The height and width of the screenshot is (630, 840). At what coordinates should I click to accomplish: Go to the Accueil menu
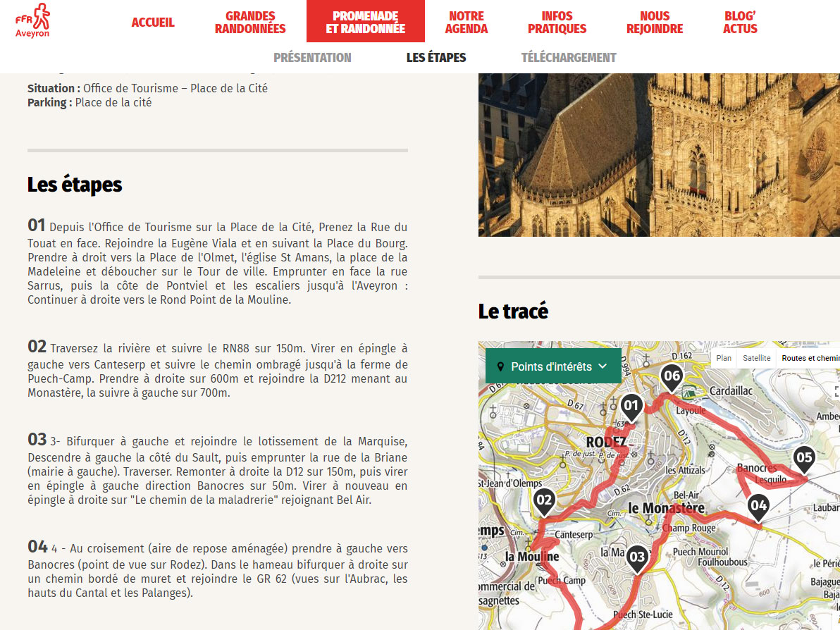pos(153,23)
